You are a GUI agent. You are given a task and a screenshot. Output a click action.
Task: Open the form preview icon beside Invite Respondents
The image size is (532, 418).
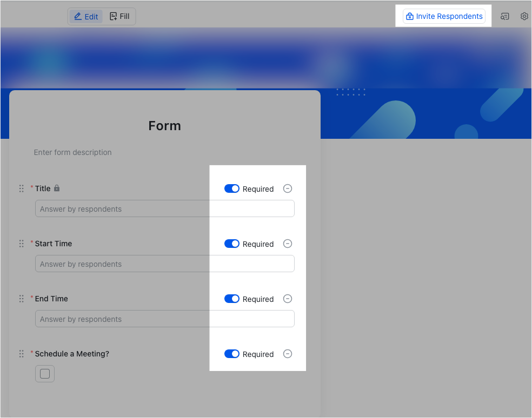click(504, 16)
